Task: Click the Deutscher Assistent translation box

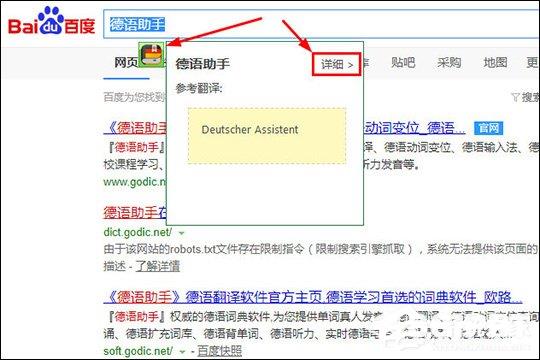Action: (267, 135)
